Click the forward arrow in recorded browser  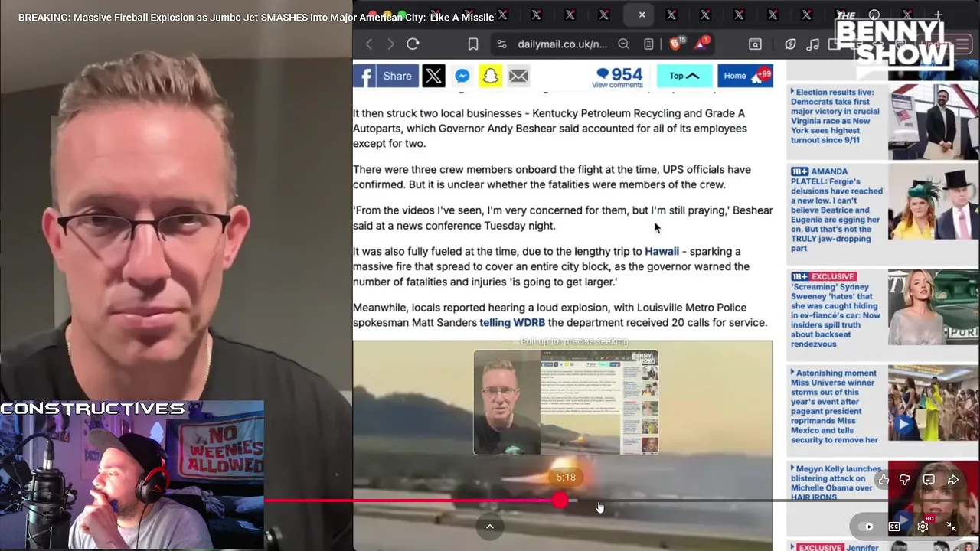point(390,44)
